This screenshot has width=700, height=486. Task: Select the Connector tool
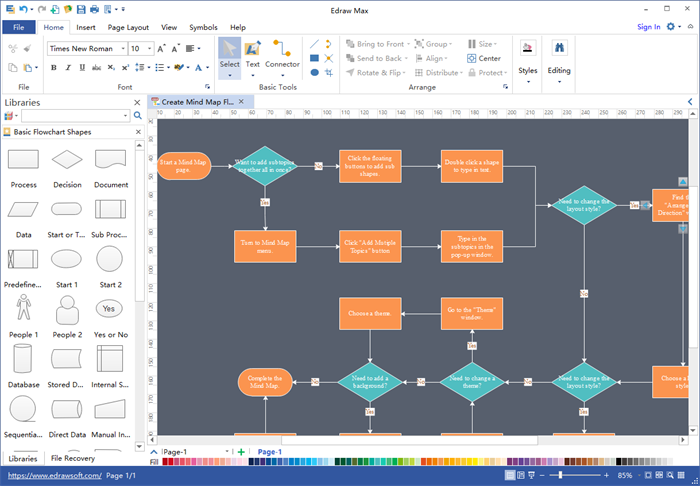click(282, 54)
